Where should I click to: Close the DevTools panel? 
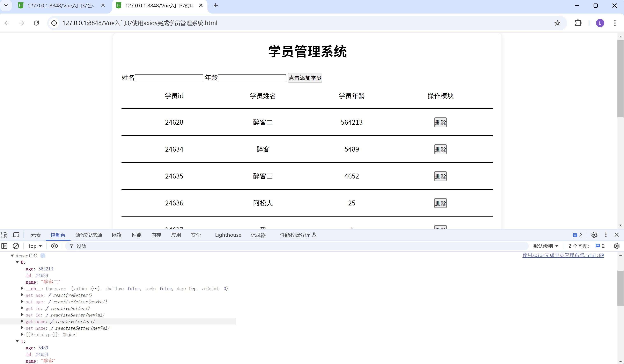[616, 235]
